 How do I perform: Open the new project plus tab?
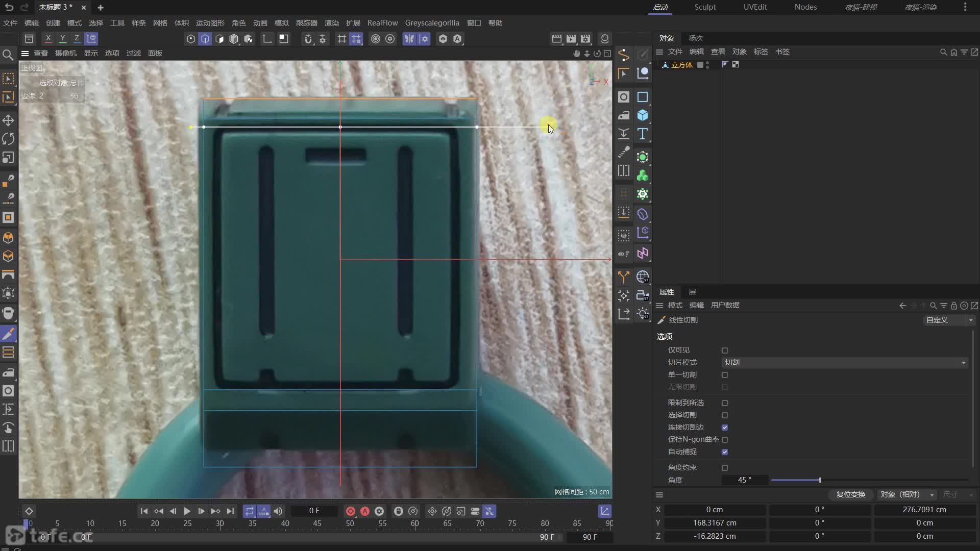(101, 8)
